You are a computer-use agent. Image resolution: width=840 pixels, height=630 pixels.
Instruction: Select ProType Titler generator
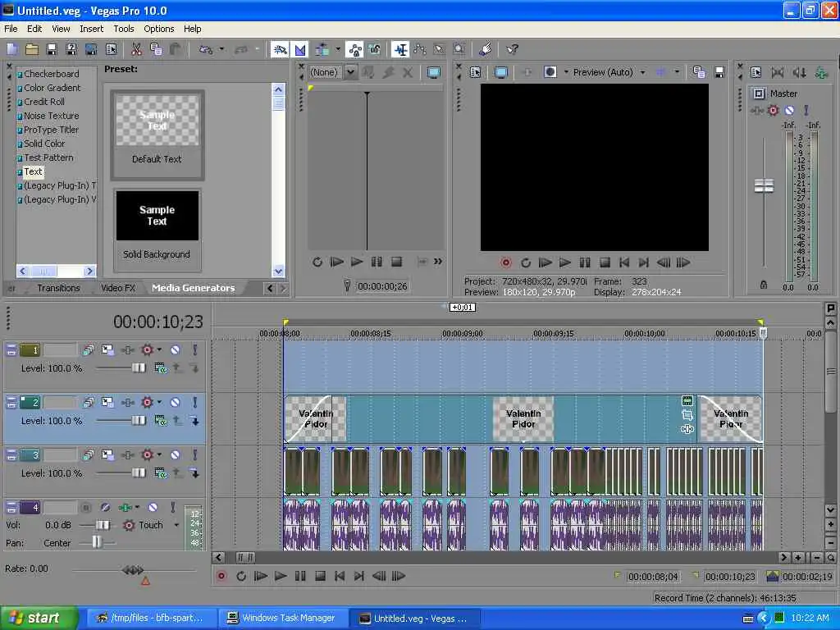point(51,130)
